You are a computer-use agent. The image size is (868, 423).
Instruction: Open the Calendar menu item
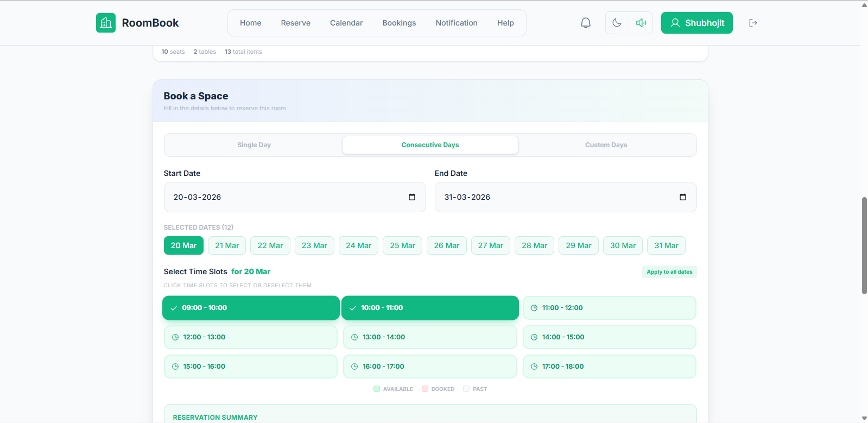point(346,23)
